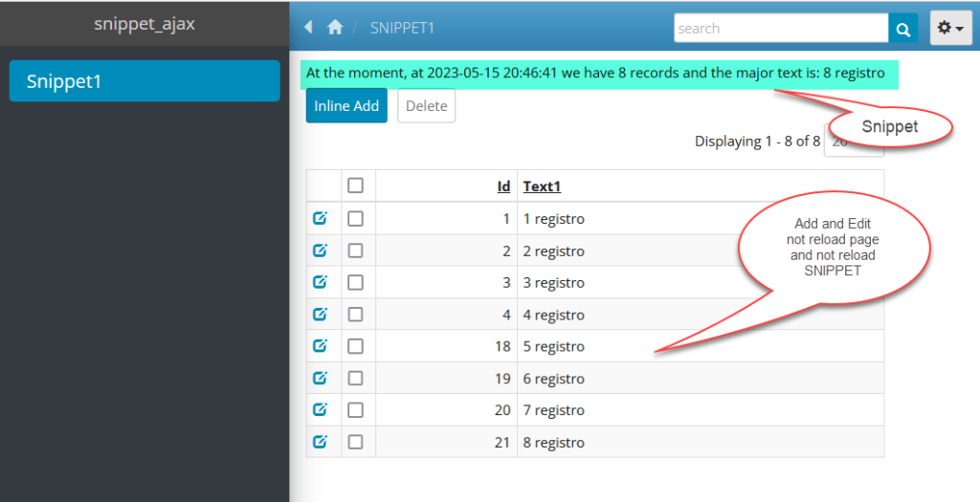Click into the search field
Screen dimensions: 980x502
click(780, 29)
